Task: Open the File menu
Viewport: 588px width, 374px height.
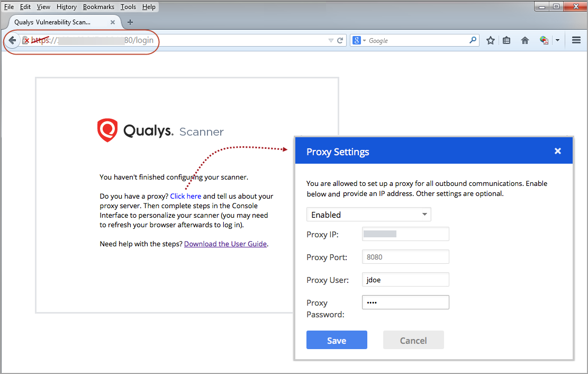Action: (9, 7)
